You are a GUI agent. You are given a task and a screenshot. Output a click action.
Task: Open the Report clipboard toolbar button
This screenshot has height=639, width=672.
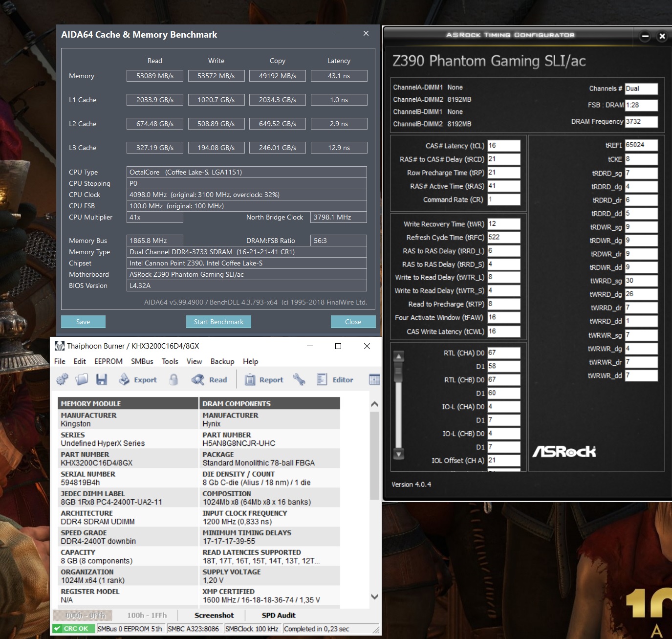pyautogui.click(x=264, y=379)
